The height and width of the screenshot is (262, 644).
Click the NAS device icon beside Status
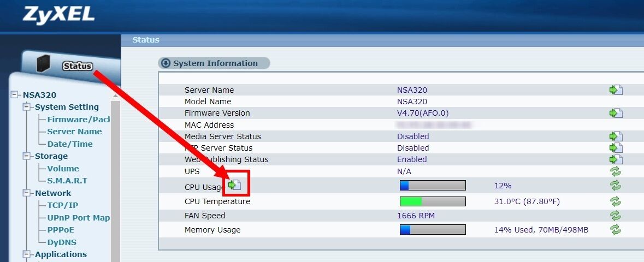pos(43,64)
